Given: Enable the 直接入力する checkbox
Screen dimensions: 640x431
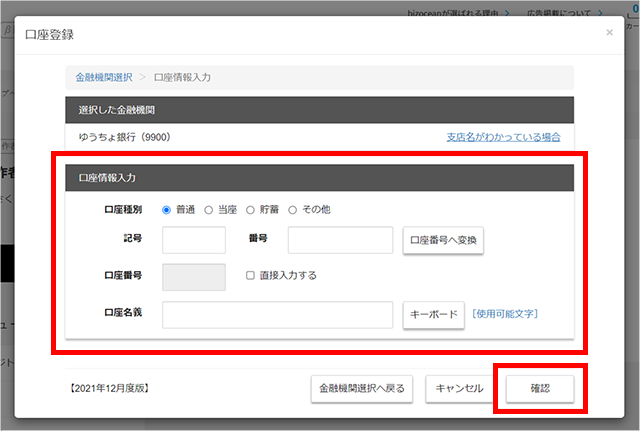Looking at the screenshot, I should pos(250,275).
